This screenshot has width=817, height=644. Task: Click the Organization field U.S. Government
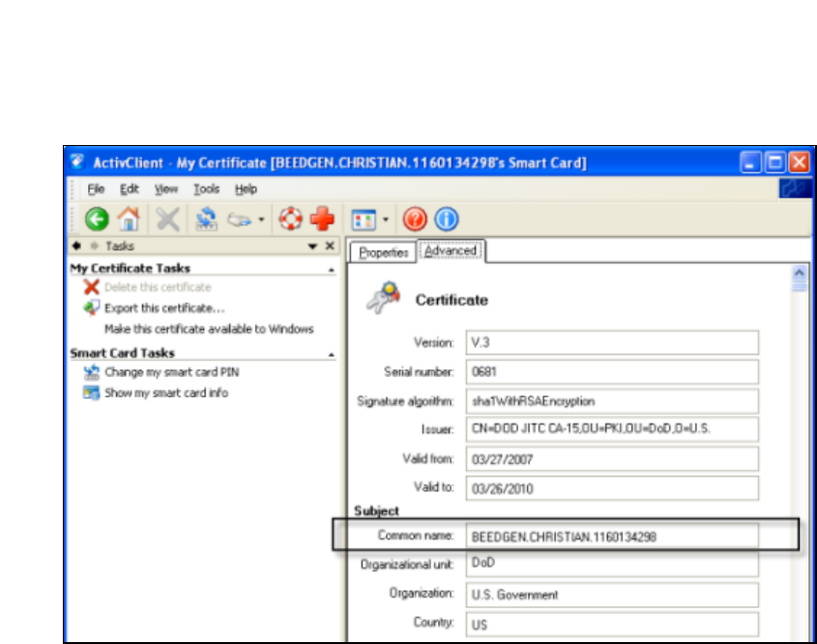[x=612, y=595]
